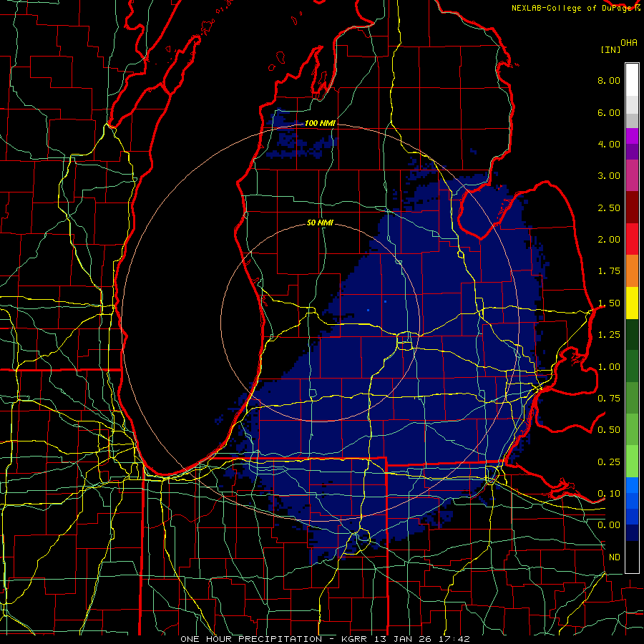The height and width of the screenshot is (644, 644).
Task: Select the bright red swatch below 2.00
Action: (632, 240)
